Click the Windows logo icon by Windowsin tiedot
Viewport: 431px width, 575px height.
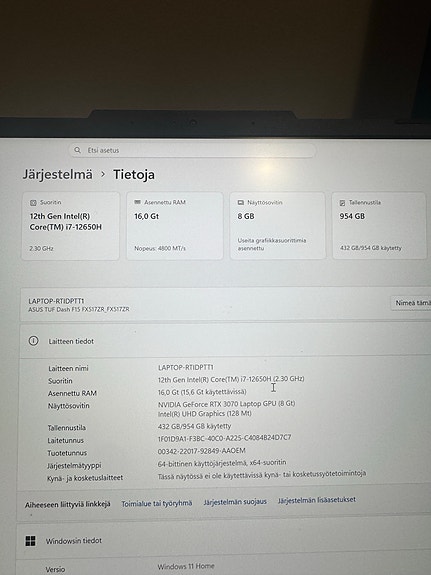point(30,541)
